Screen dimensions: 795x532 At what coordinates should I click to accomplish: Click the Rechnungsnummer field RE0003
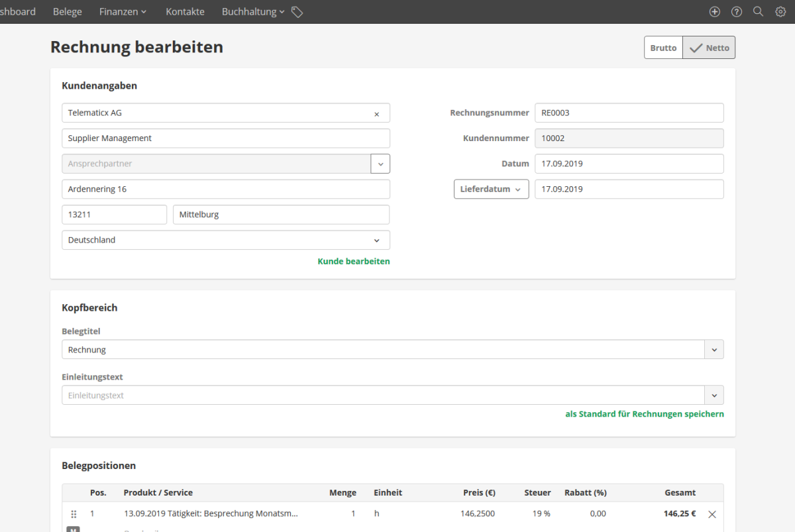pos(629,113)
